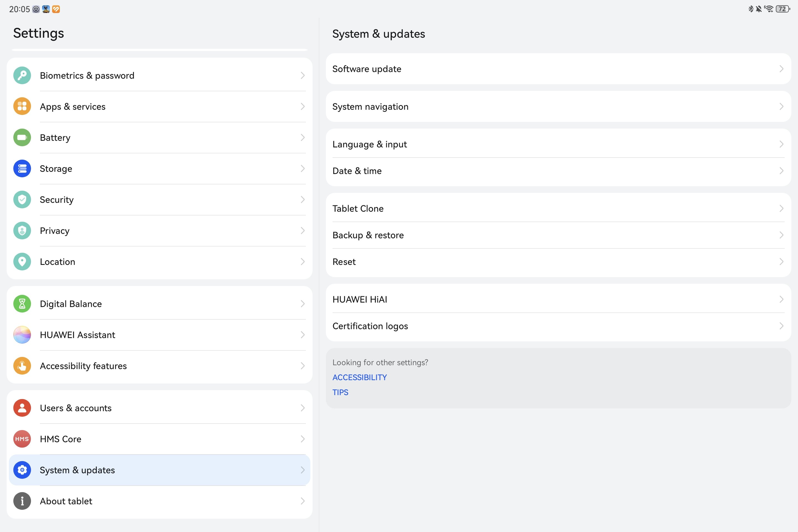Expand System navigation chevron arrow
This screenshot has height=532, width=798.
(781, 106)
